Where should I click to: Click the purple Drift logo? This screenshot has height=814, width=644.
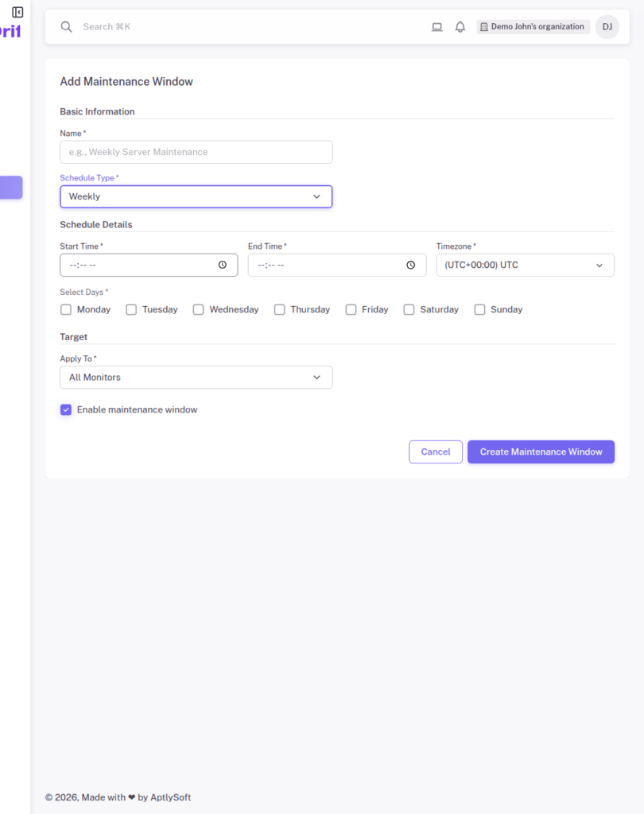[10, 30]
